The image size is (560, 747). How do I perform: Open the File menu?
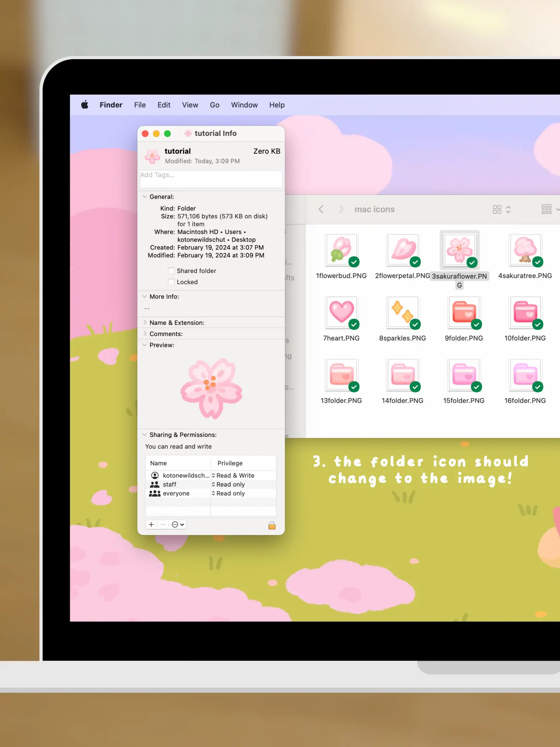click(140, 105)
